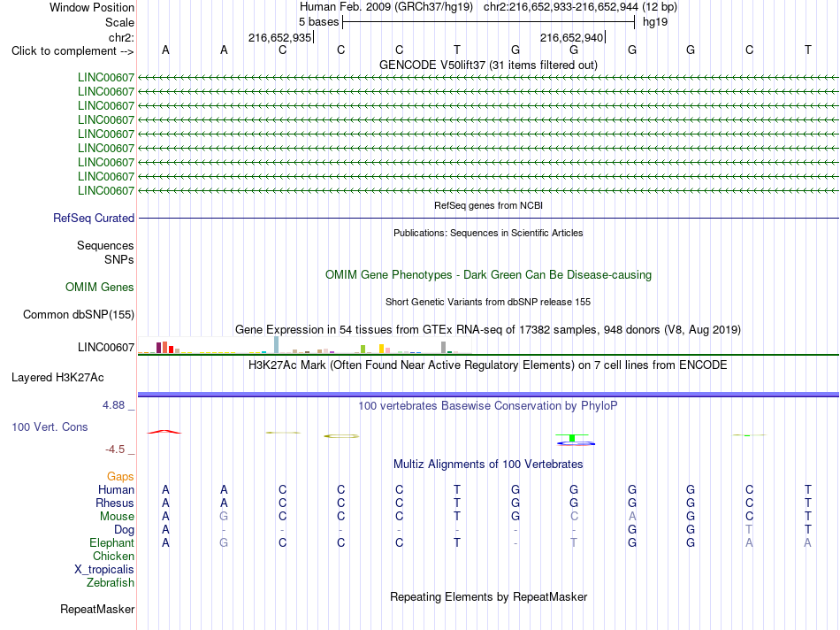The height and width of the screenshot is (630, 840).
Task: Click the X_tropicalis alignment row label
Action: [104, 570]
